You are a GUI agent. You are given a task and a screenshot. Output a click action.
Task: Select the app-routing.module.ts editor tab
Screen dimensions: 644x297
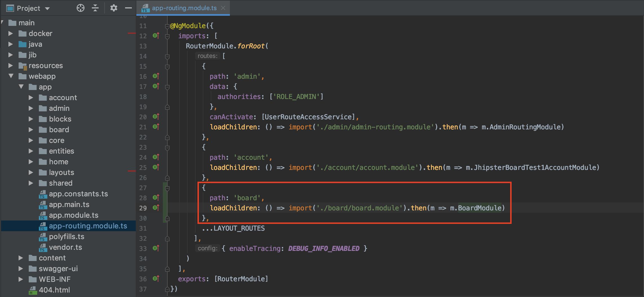tap(184, 8)
